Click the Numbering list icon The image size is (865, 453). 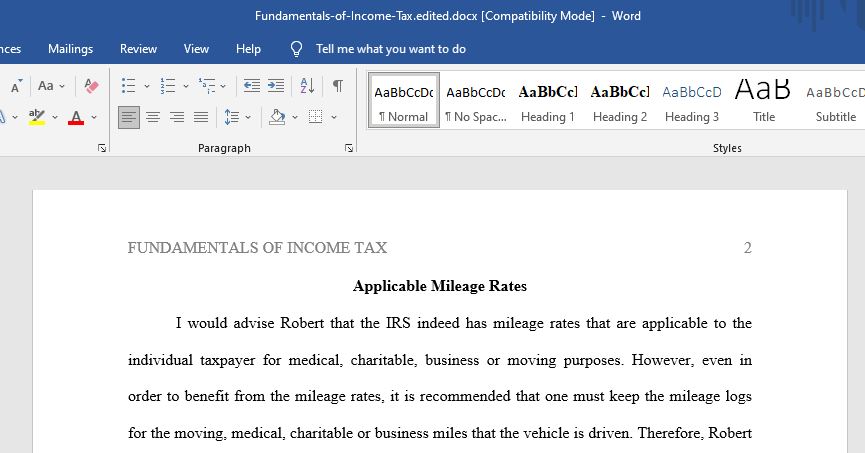[x=168, y=86]
